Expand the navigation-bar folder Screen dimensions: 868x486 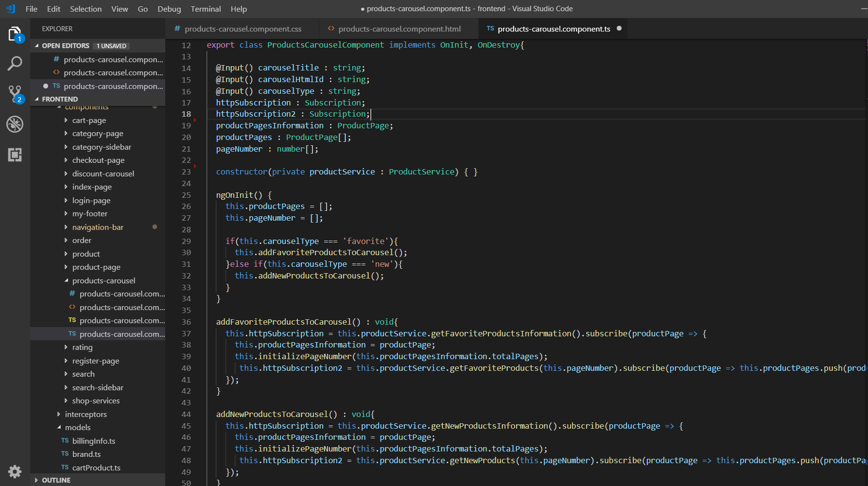pos(98,227)
